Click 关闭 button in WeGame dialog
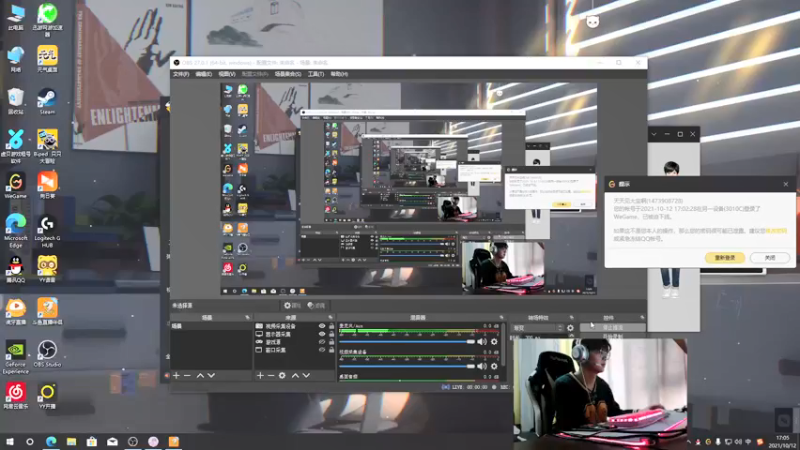This screenshot has width=800, height=450. [x=770, y=258]
